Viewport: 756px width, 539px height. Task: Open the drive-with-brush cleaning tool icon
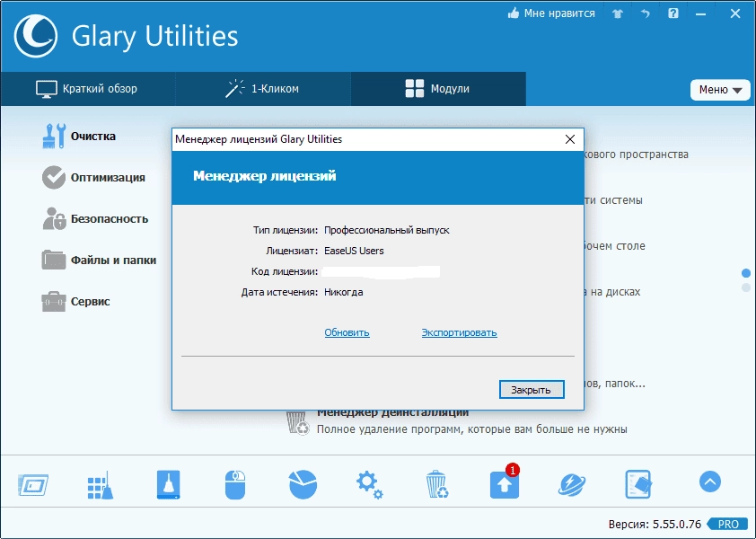point(168,484)
